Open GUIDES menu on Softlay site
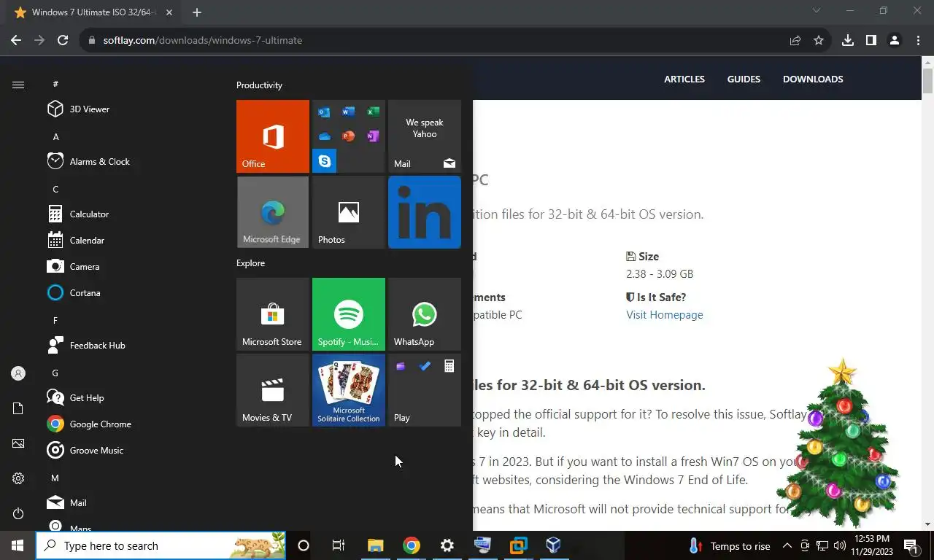The width and height of the screenshot is (934, 560). coord(744,79)
